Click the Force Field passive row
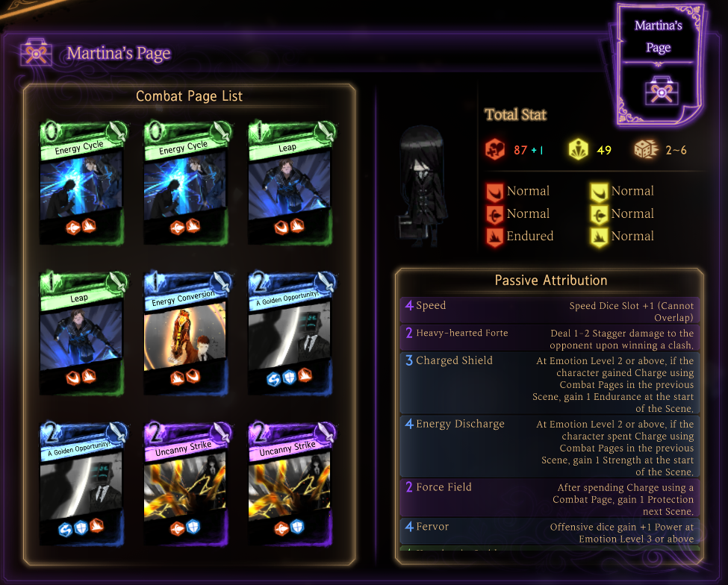 click(550, 498)
